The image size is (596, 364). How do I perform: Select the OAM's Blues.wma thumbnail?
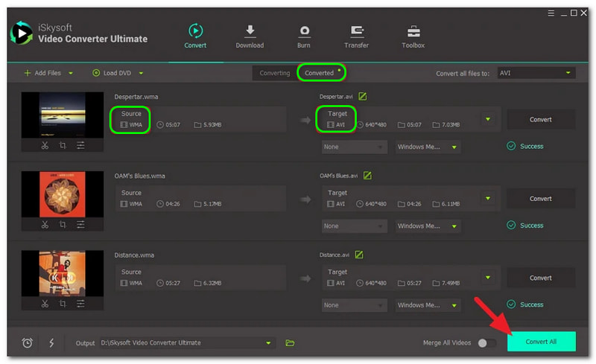63,194
